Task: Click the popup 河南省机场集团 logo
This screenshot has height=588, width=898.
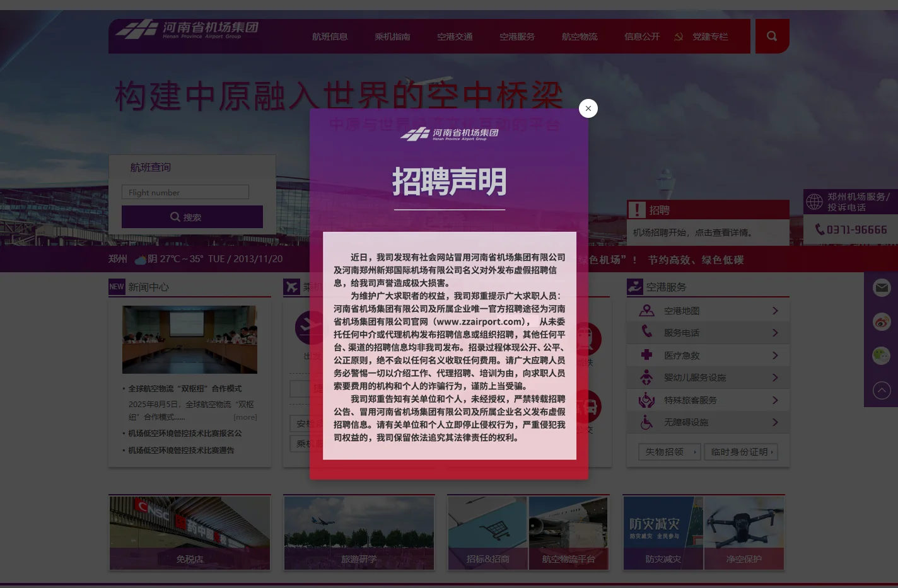Action: click(x=449, y=134)
